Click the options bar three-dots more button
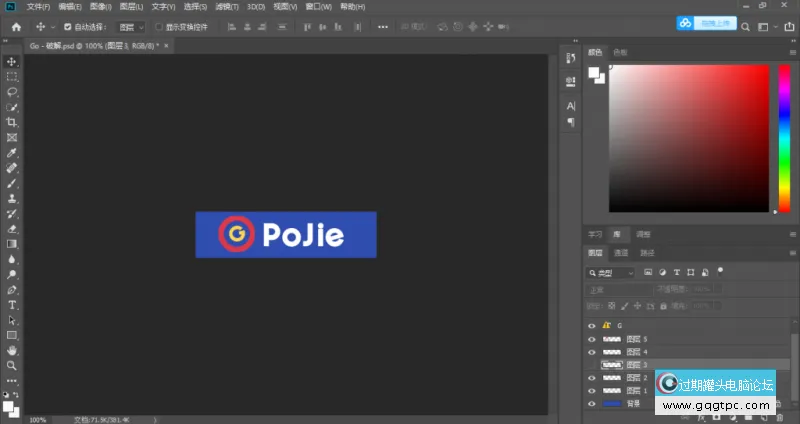The height and width of the screenshot is (424, 800). pos(383,27)
